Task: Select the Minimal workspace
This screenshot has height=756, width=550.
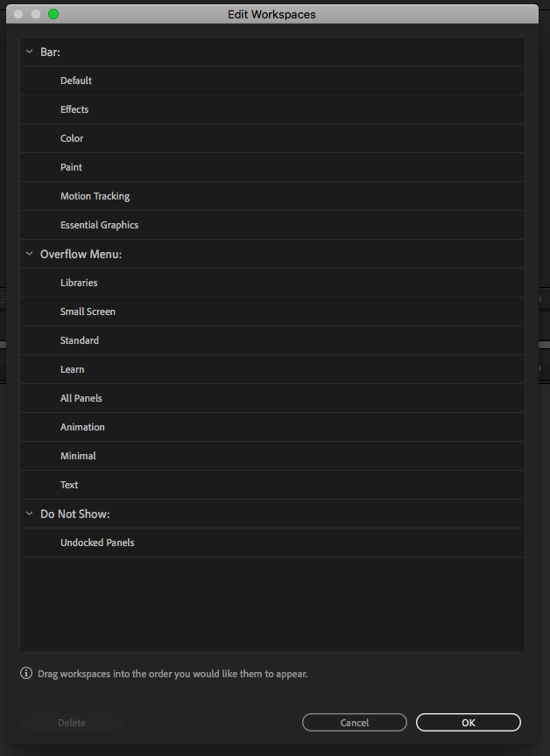Action: click(x=77, y=455)
